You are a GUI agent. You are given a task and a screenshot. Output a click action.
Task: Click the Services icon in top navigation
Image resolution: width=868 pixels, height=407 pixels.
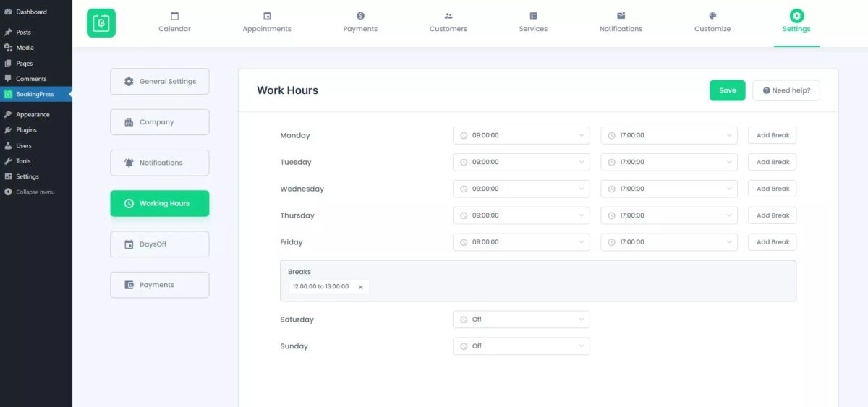click(533, 16)
